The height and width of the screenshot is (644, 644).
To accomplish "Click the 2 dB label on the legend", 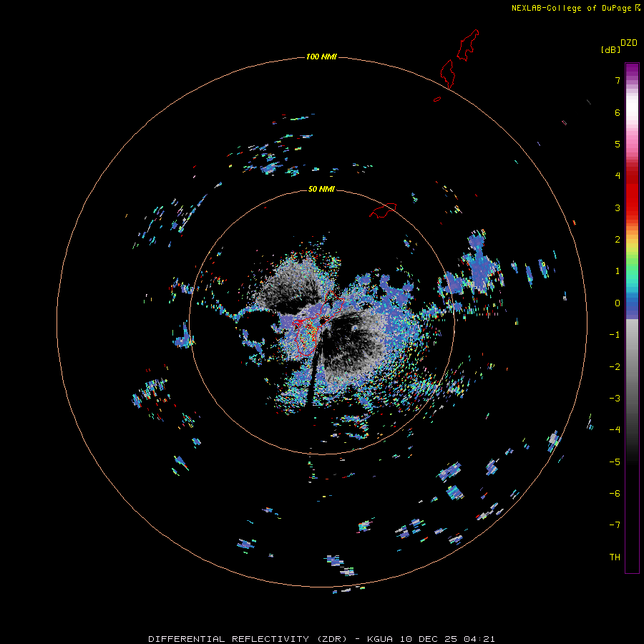I will (x=618, y=240).
